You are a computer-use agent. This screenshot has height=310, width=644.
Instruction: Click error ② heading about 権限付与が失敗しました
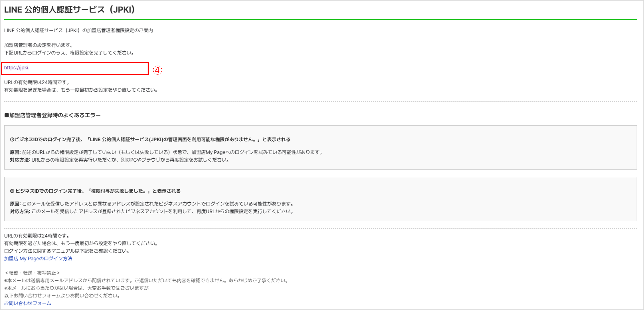pyautogui.click(x=95, y=191)
